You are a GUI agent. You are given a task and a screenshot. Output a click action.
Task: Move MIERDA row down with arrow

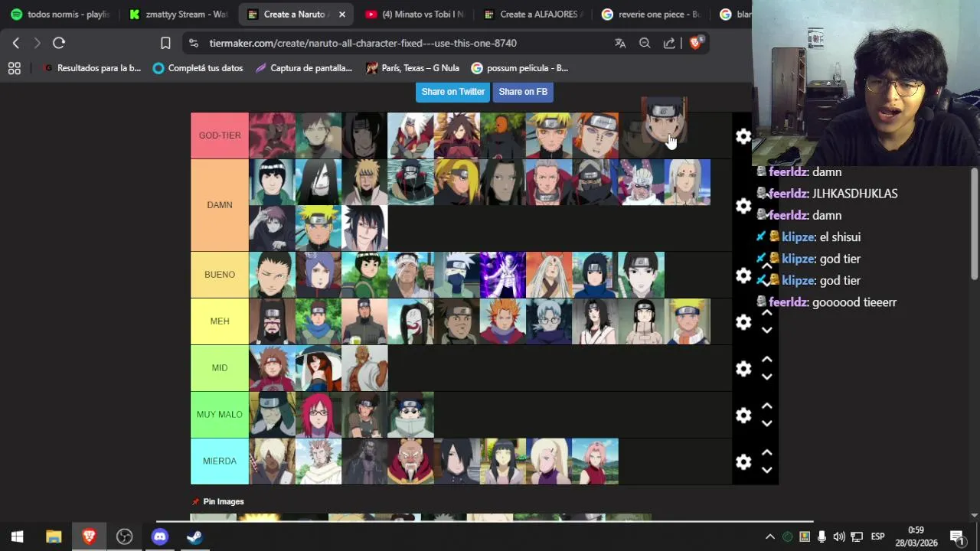tap(766, 471)
